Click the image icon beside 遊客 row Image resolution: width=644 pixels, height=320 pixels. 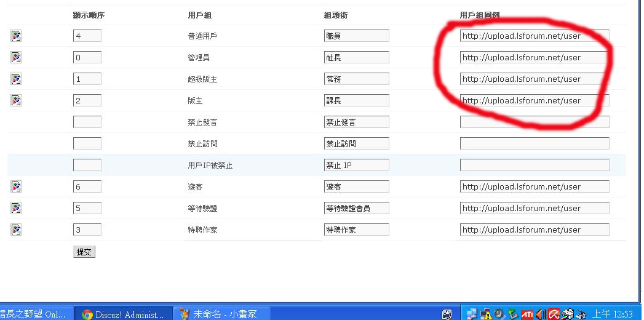pos(16,186)
